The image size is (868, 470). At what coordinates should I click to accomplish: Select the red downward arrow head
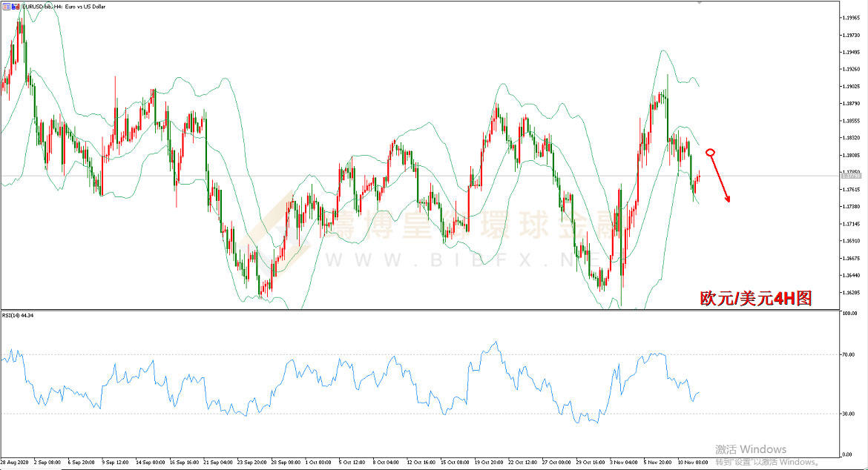[727, 199]
